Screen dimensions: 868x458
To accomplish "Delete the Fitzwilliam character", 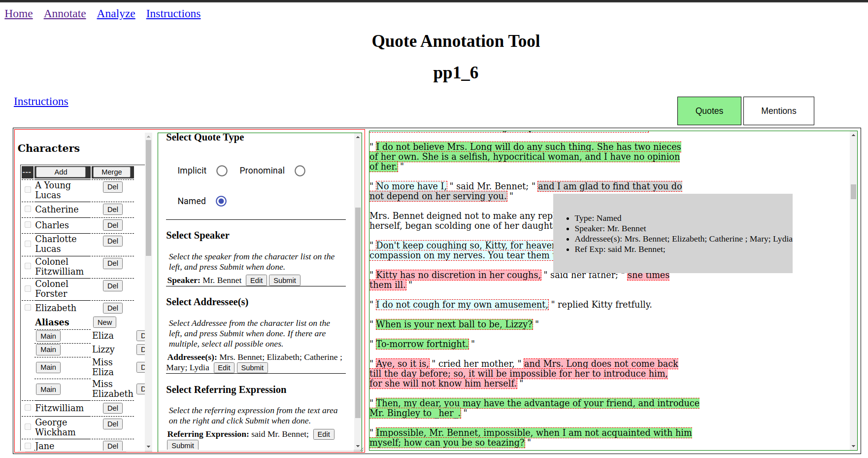I will (x=113, y=408).
